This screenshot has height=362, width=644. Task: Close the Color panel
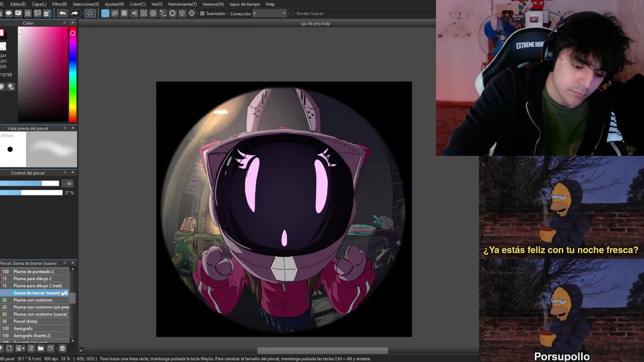(x=72, y=23)
